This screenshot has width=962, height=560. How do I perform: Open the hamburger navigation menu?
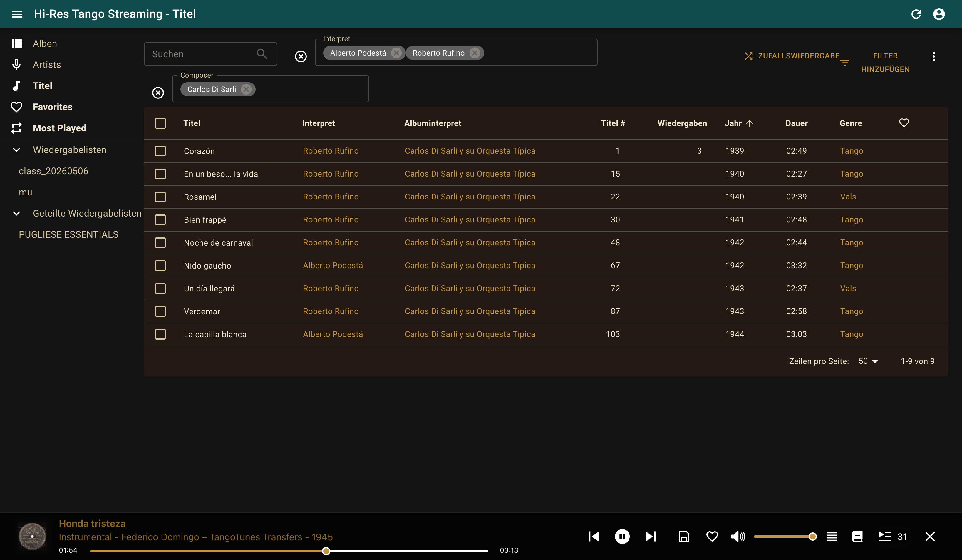(17, 14)
